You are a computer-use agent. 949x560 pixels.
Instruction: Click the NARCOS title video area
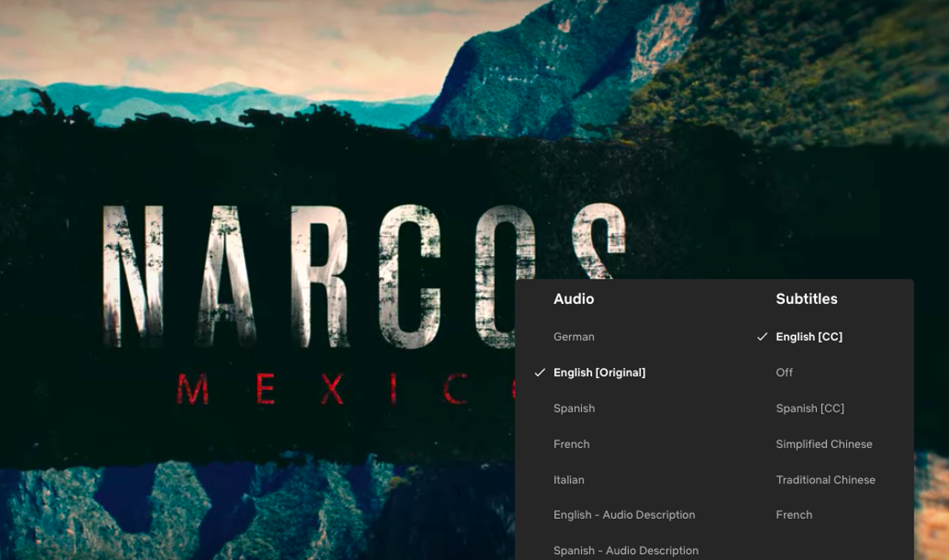pos(363,276)
